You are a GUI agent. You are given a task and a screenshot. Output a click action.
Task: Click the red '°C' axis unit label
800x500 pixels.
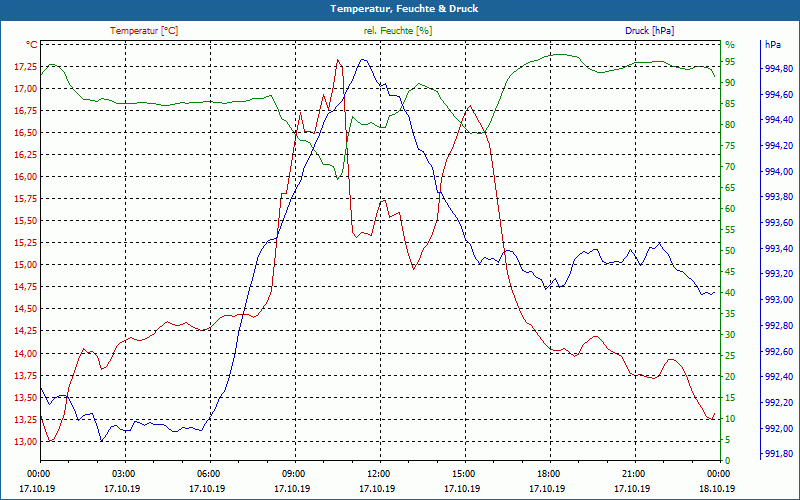pyautogui.click(x=32, y=45)
